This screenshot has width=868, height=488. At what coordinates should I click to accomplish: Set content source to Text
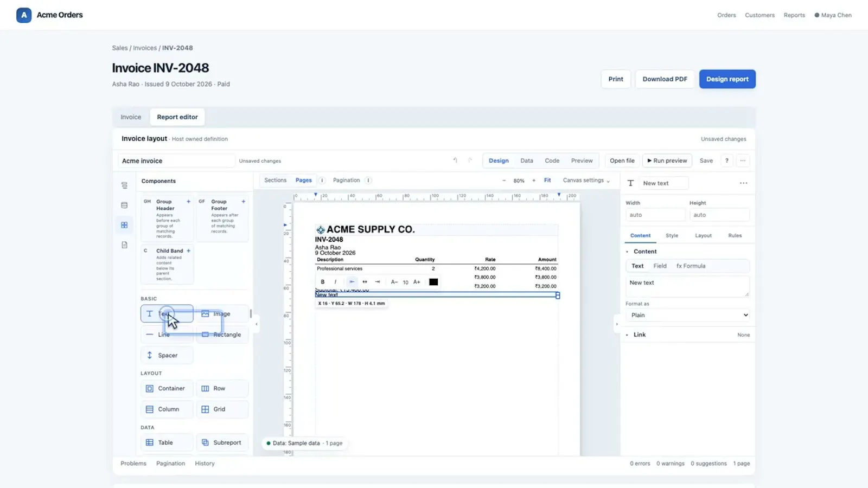coord(637,266)
